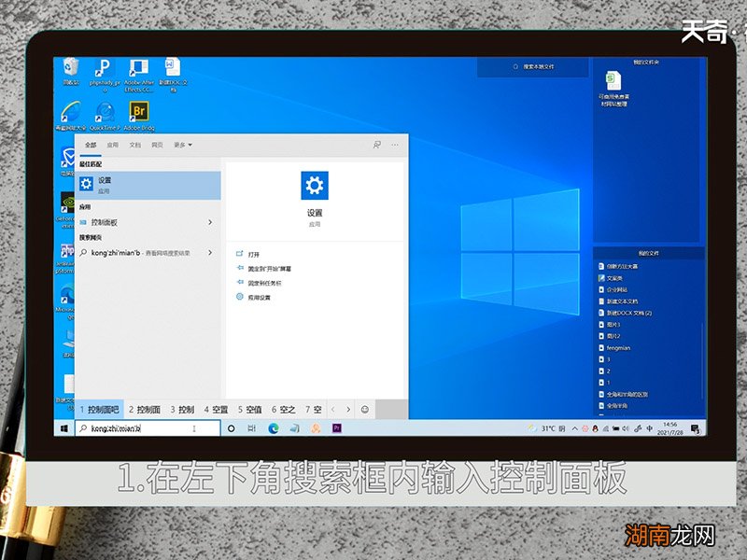Click the Windows Start button
The image size is (747, 560).
click(x=64, y=428)
